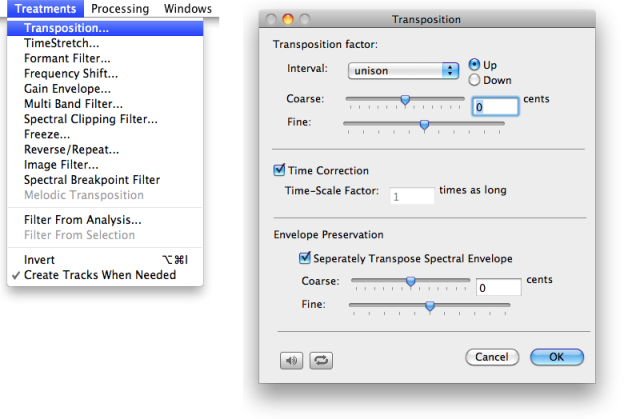Click the transposition Coarse slider handle
Screen dimensions: 632x419
point(405,99)
